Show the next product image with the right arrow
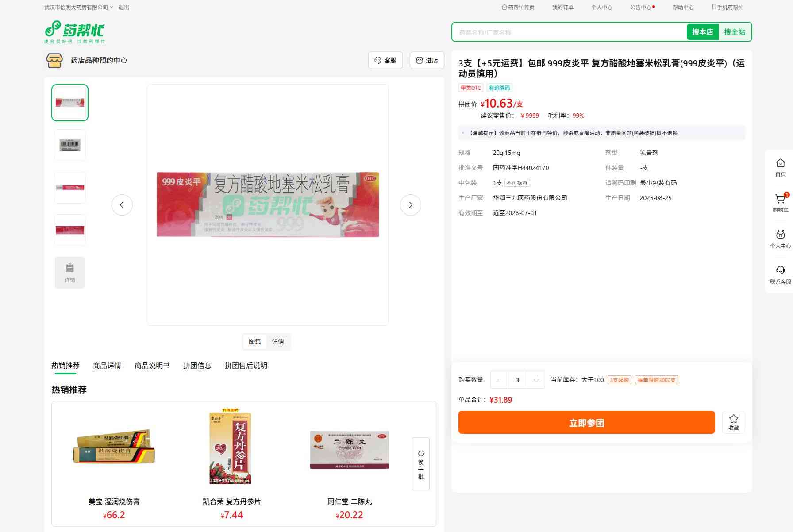 coord(410,205)
